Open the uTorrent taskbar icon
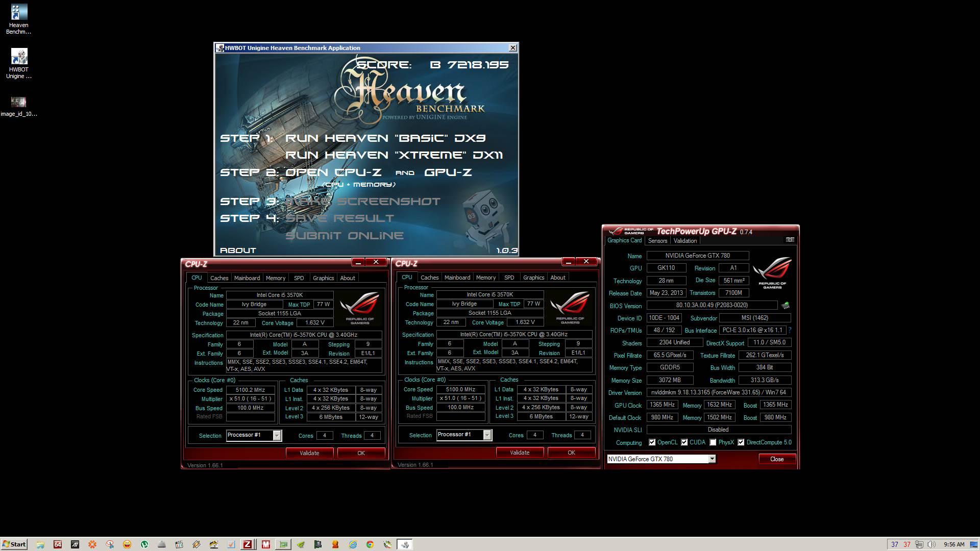The image size is (980, 551). [x=144, y=544]
